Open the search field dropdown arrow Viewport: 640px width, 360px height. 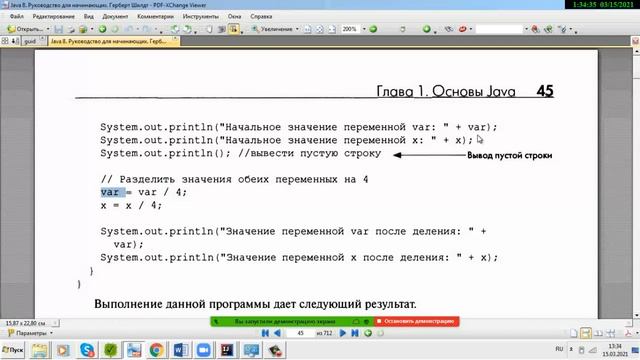click(x=526, y=29)
